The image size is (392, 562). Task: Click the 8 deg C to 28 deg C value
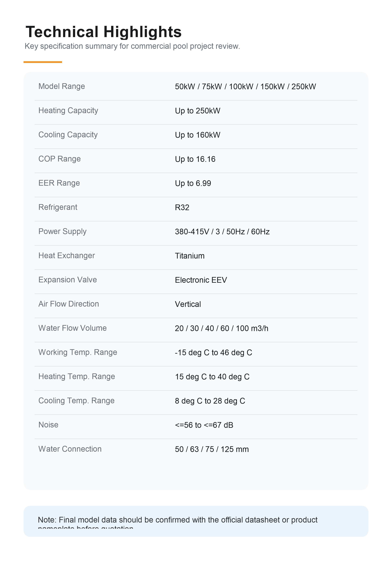point(210,401)
